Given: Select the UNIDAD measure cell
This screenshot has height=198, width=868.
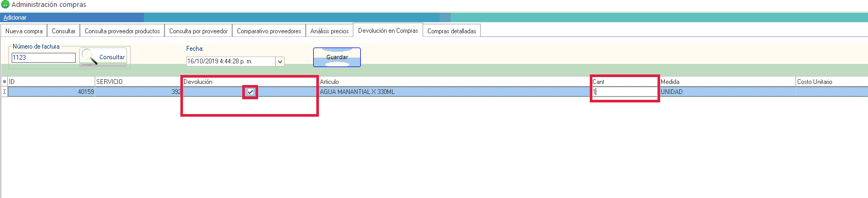Looking at the screenshot, I should pyautogui.click(x=727, y=92).
